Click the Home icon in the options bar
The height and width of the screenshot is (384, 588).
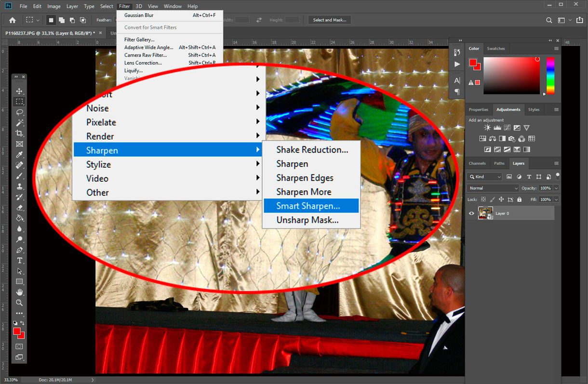click(12, 20)
